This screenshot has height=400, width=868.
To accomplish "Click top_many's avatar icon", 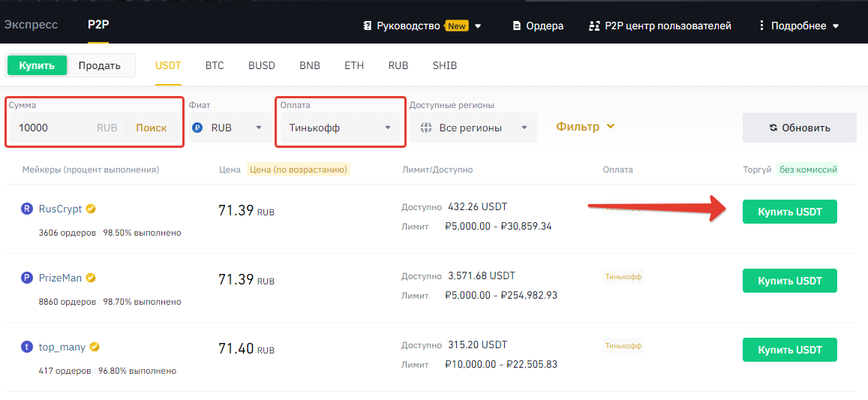I will click(x=27, y=347).
